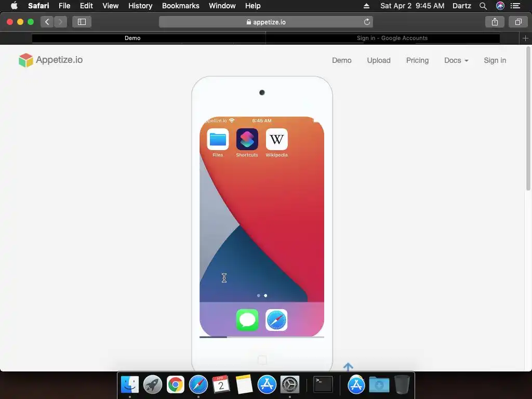
Task: Open the Files app on the simulated phone
Action: click(x=218, y=139)
